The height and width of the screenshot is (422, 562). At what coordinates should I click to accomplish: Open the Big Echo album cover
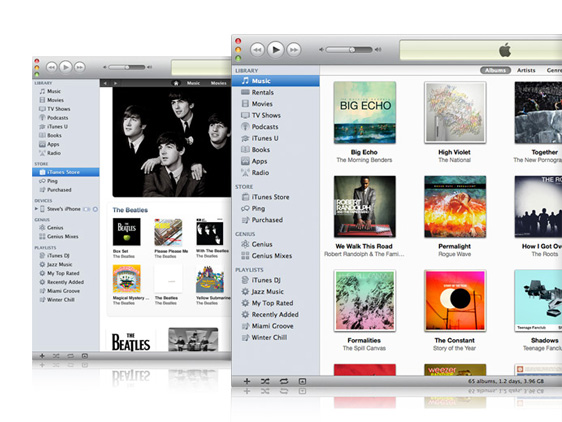pyautogui.click(x=365, y=113)
